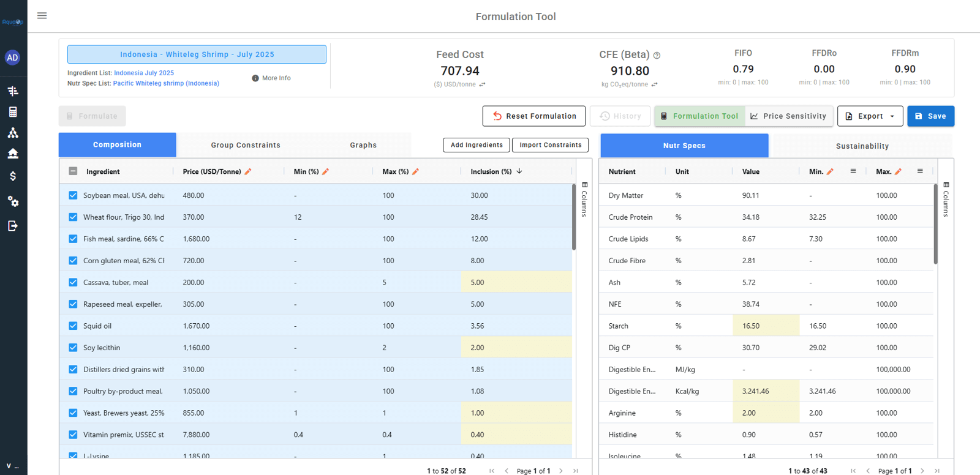Select the Composition tab
This screenshot has width=980, height=475.
click(117, 145)
